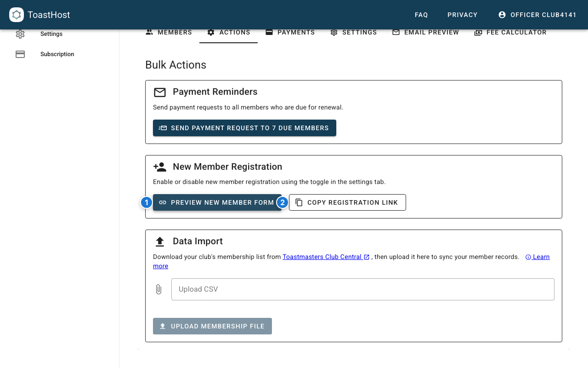Switch to the Email Preview tab

[x=425, y=32]
